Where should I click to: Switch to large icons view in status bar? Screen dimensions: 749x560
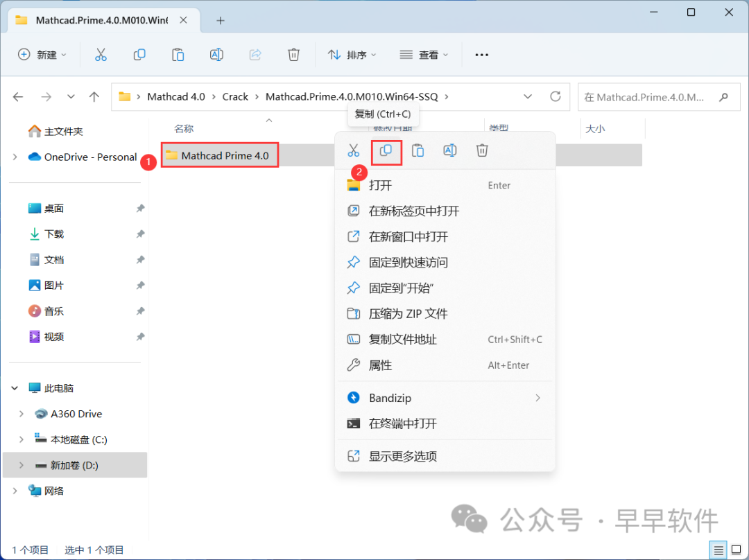coord(736,550)
